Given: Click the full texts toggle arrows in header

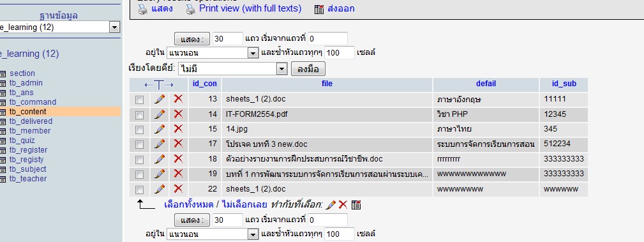Looking at the screenshot, I should point(159,85).
